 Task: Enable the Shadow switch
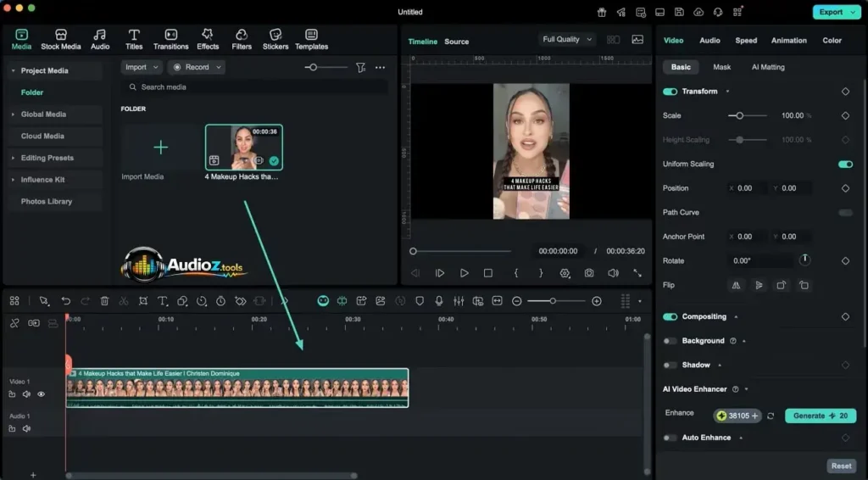pyautogui.click(x=670, y=366)
